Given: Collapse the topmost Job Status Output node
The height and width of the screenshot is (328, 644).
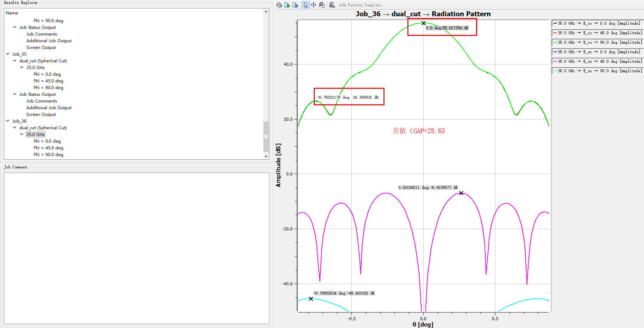Looking at the screenshot, I should click(x=15, y=27).
